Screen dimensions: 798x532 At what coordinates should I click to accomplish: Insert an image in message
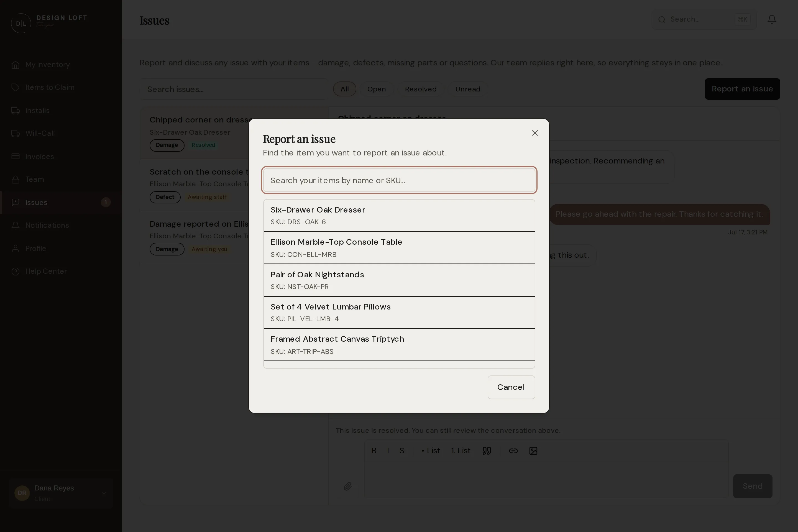(x=533, y=451)
